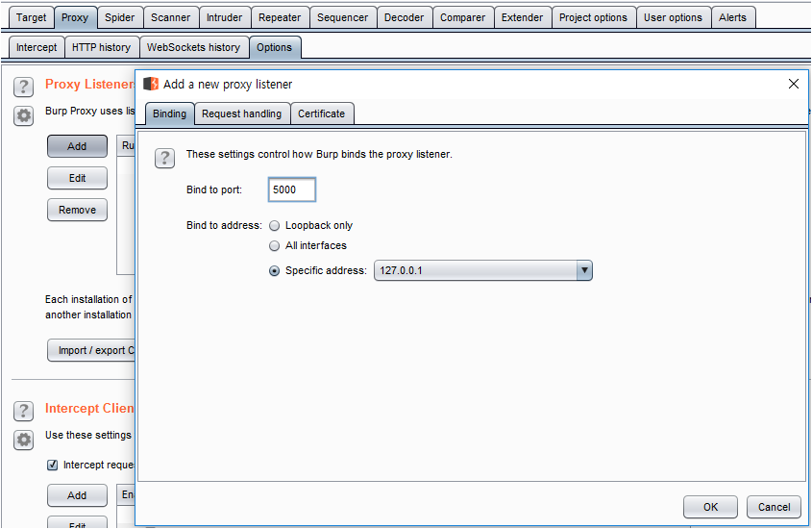Open the Intruder tab
The image size is (812, 529).
[224, 17]
